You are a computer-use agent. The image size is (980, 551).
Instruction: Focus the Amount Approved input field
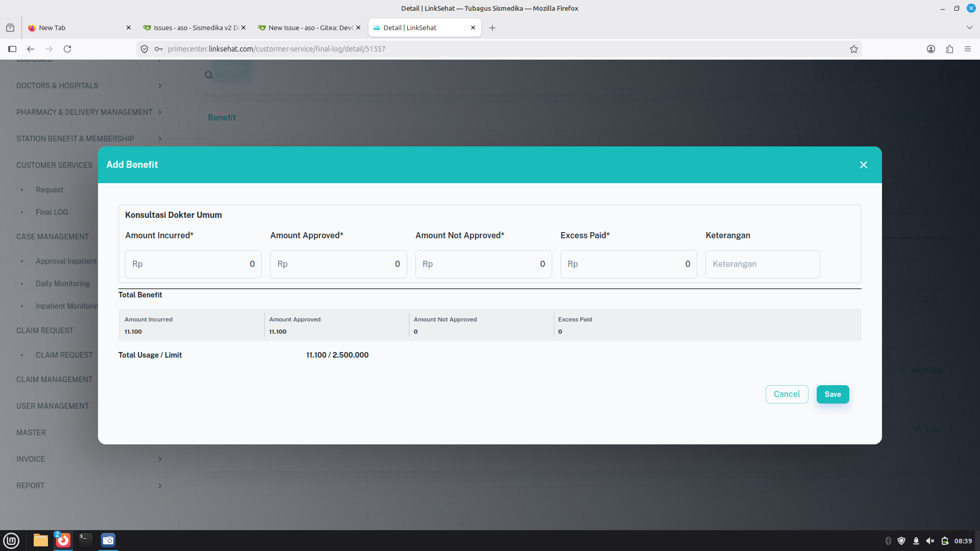click(x=338, y=264)
